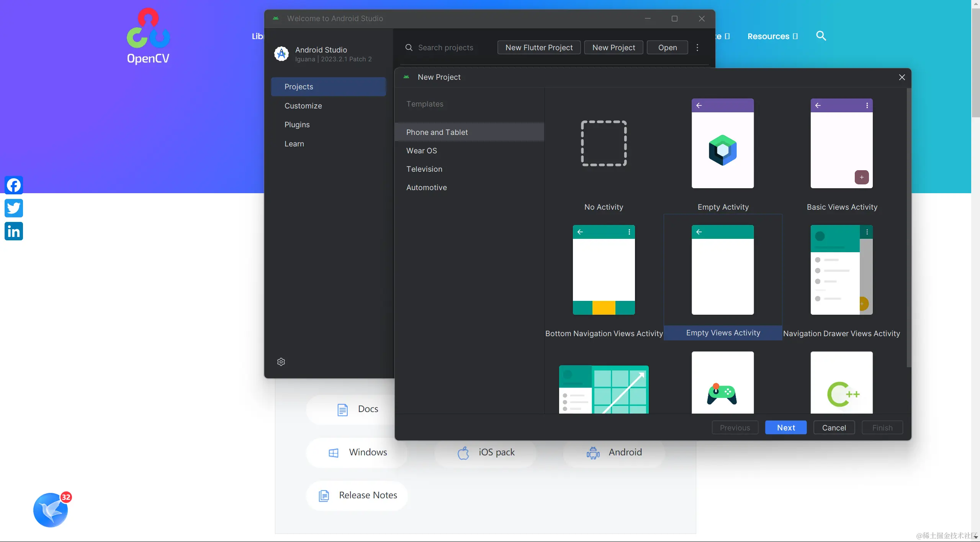Viewport: 980px width, 542px height.
Task: Share via Twitter icon
Action: pyautogui.click(x=14, y=208)
